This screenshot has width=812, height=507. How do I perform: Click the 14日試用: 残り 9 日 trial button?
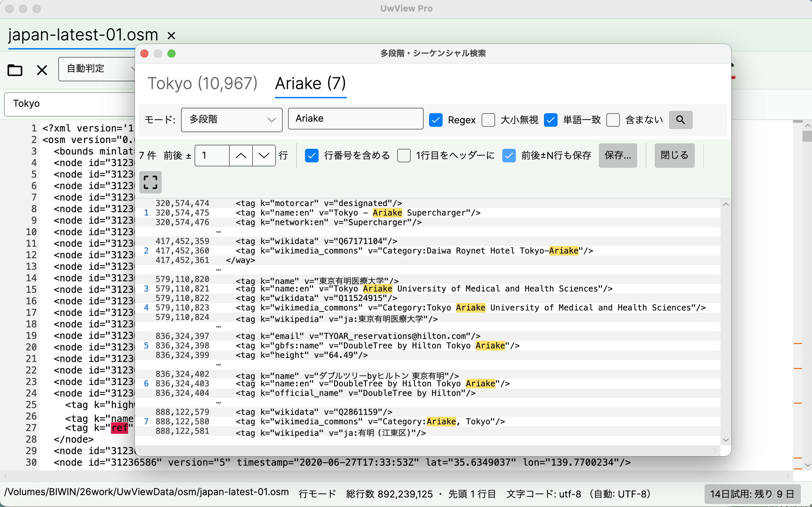tap(752, 494)
